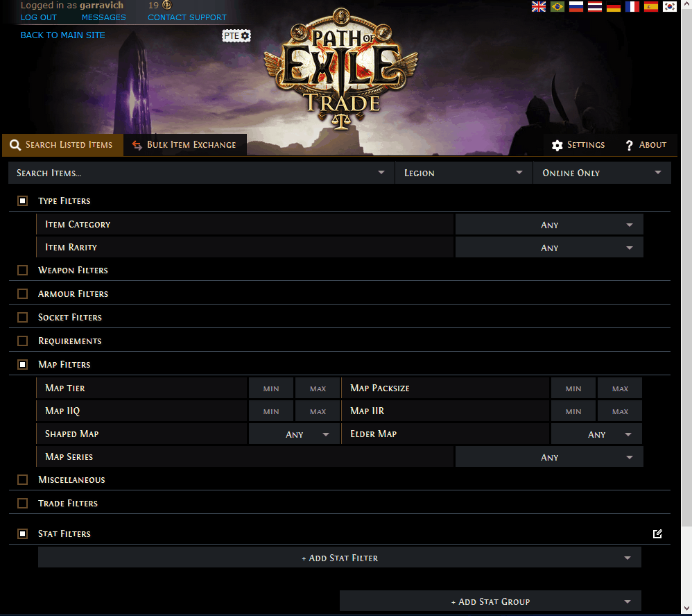Select the Thai flag language
This screenshot has height=616, width=692.
(x=595, y=6)
